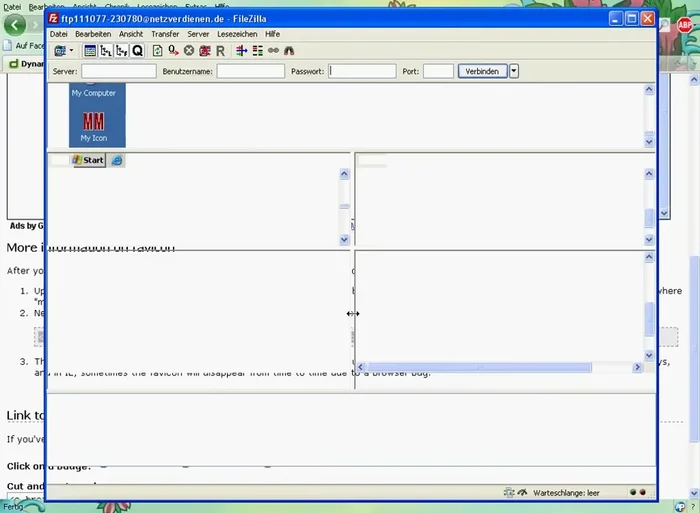The width and height of the screenshot is (700, 513).
Task: Click the queue settings icon in status bar
Action: (x=509, y=492)
